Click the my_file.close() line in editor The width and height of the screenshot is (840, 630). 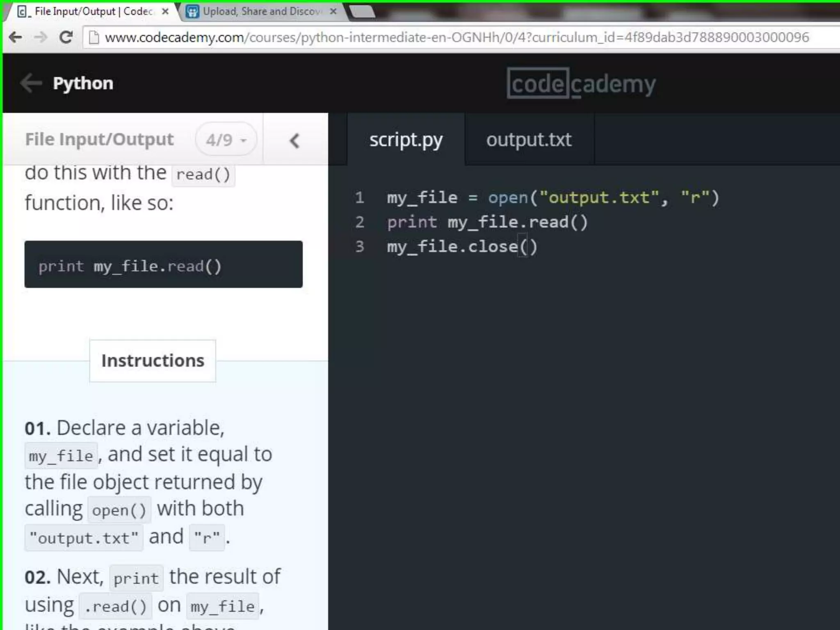point(462,247)
